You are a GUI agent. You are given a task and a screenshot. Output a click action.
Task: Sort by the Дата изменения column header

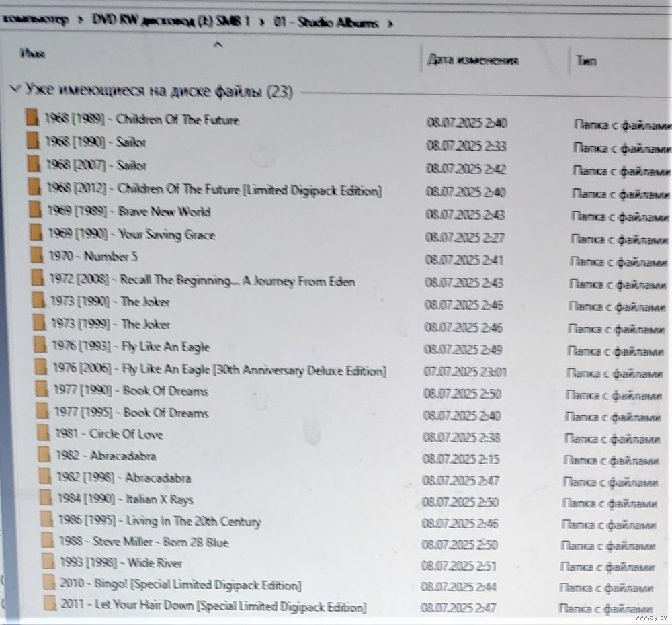[472, 60]
